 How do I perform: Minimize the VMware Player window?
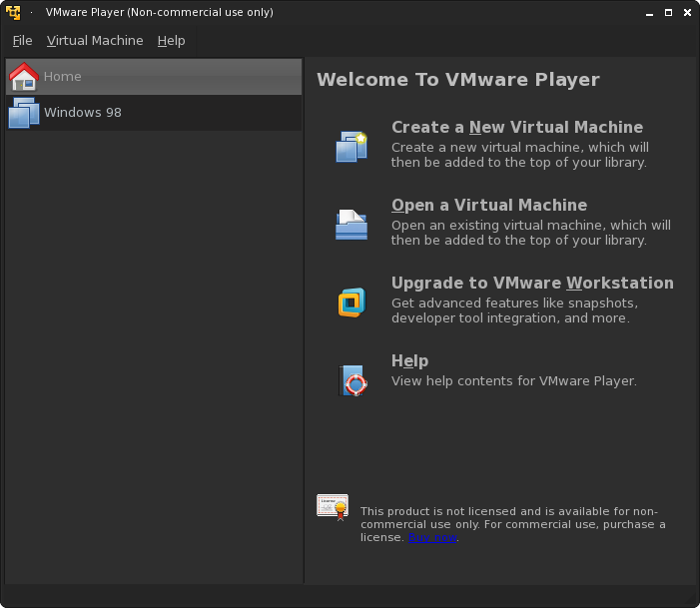[649, 13]
